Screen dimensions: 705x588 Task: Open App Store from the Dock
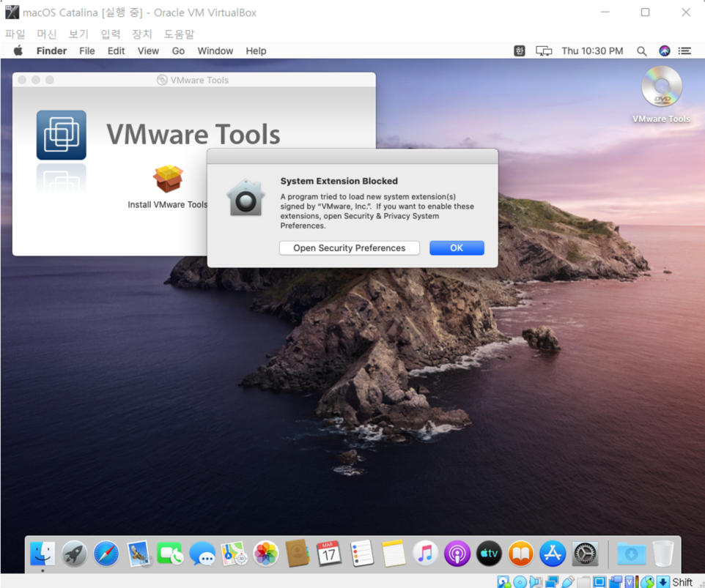click(553, 554)
